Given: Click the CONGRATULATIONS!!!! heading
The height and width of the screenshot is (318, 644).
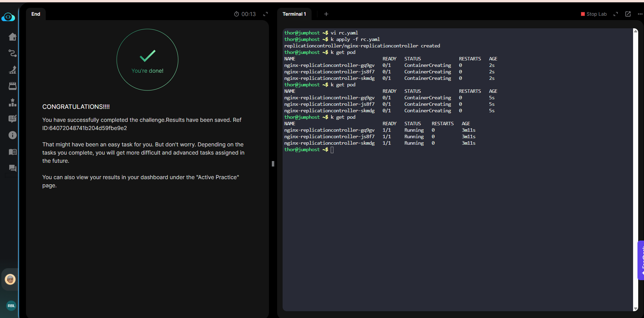Looking at the screenshot, I should [76, 107].
